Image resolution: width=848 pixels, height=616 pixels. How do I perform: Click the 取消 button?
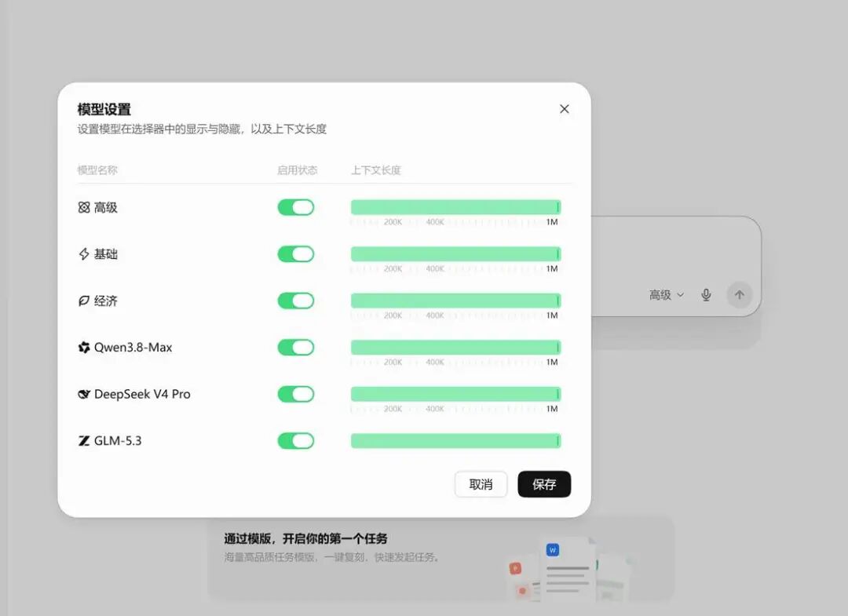[481, 484]
